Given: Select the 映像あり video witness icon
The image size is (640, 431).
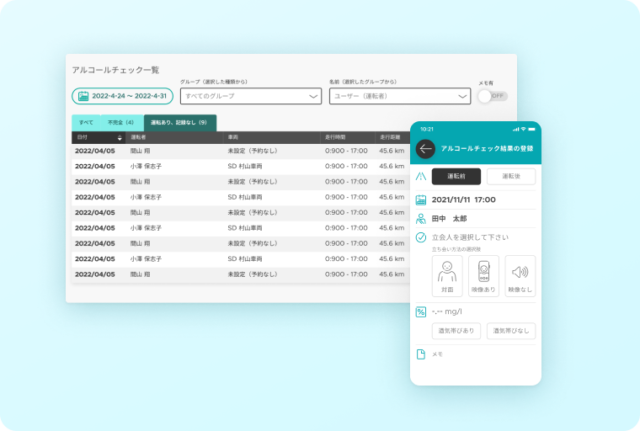Looking at the screenshot, I should point(484,275).
